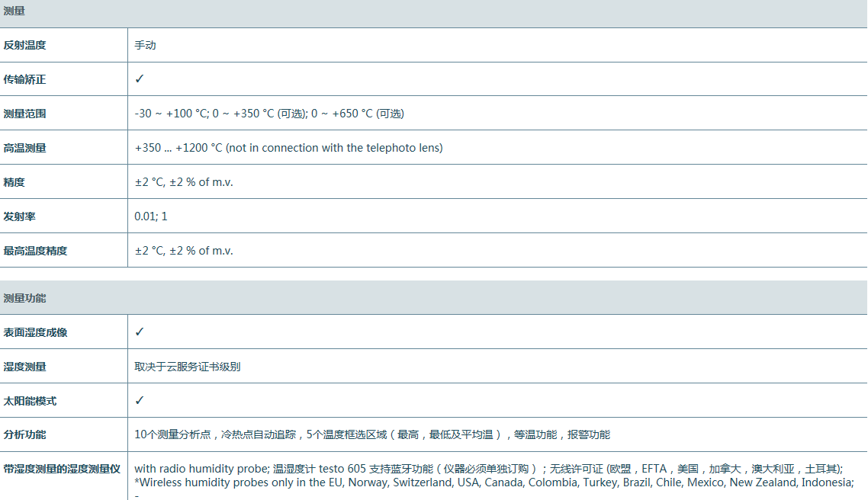
Task: Click the 手动 value text
Action: point(145,45)
